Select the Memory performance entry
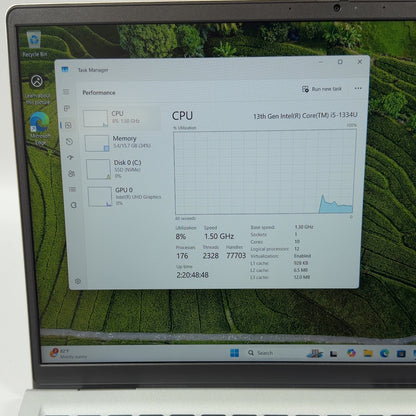Image resolution: width=416 pixels, height=416 pixels. tap(123, 143)
